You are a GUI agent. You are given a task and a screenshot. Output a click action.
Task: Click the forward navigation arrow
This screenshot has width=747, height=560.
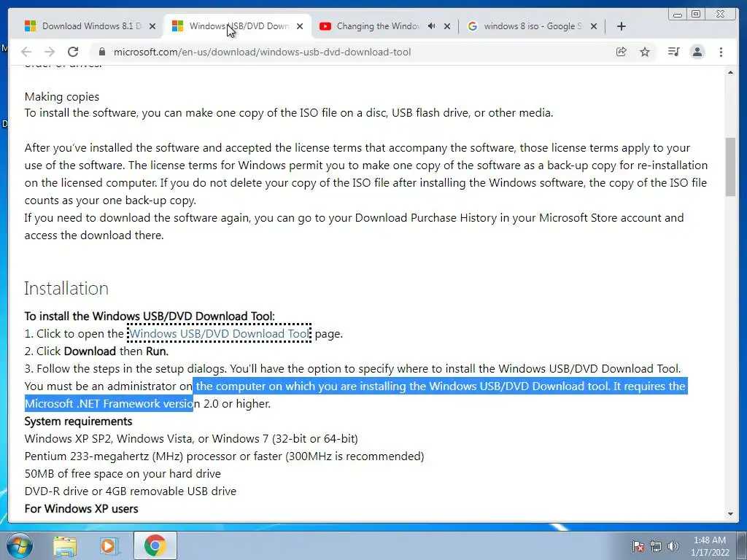(49, 52)
